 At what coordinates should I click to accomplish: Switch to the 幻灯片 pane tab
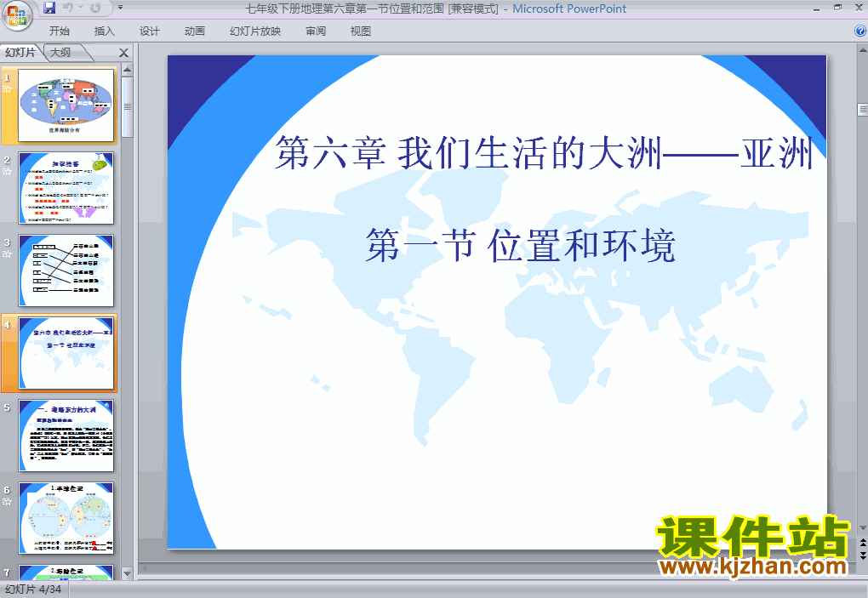click(20, 53)
